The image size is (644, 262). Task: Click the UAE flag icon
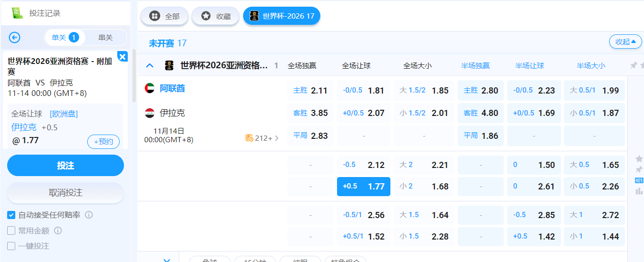(x=150, y=88)
